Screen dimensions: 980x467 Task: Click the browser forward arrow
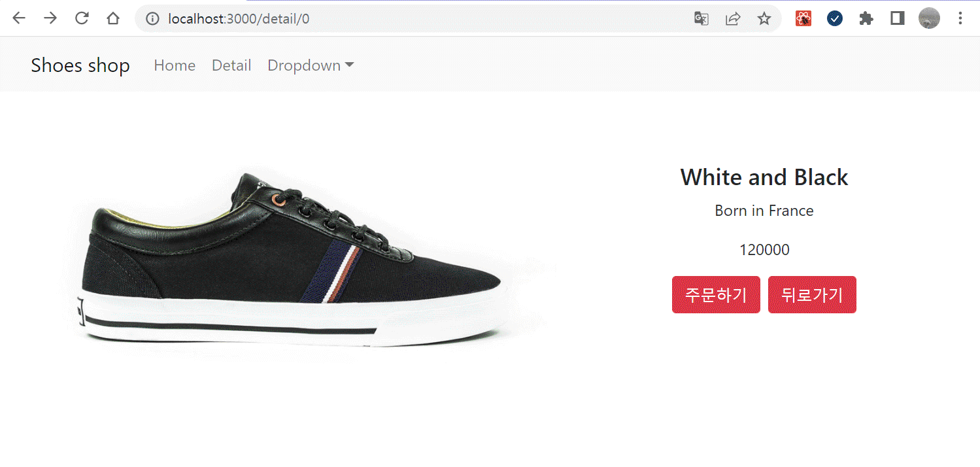50,18
